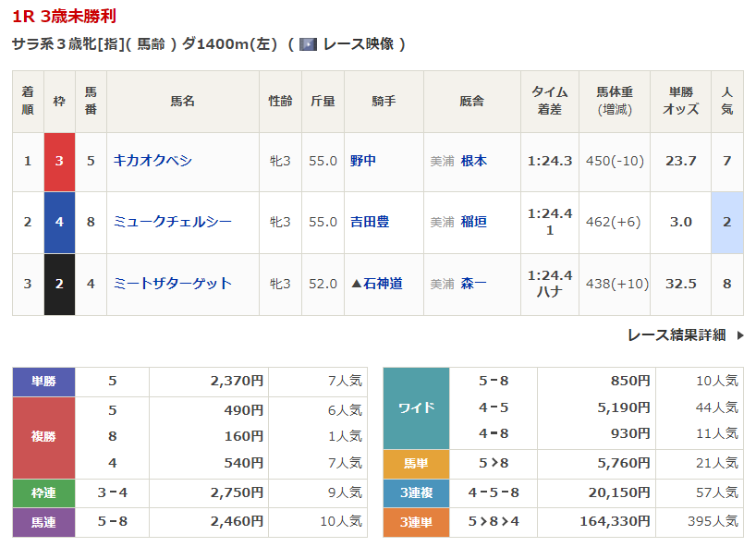Click the highlighted popularity cell showing 2
Screen dimensions: 756x547
click(x=726, y=222)
